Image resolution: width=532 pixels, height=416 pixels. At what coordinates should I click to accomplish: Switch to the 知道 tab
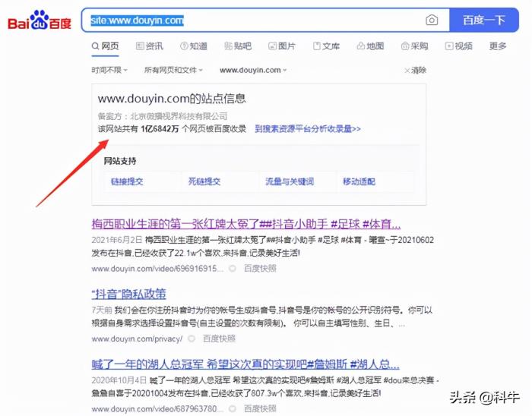pos(194,46)
